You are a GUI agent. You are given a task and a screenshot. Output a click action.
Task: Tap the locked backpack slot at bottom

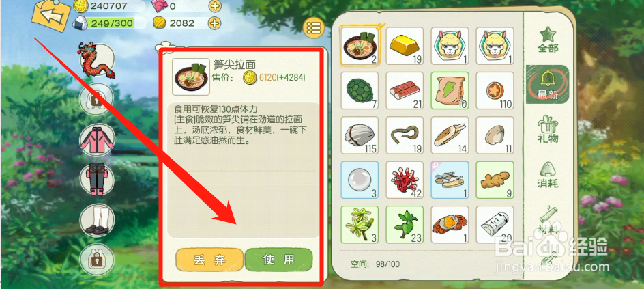point(98,259)
